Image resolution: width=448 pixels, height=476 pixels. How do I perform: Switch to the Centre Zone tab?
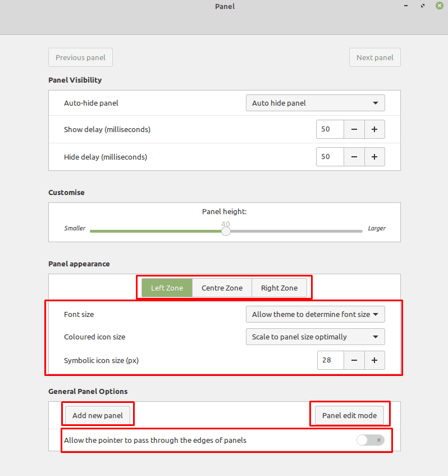(222, 288)
